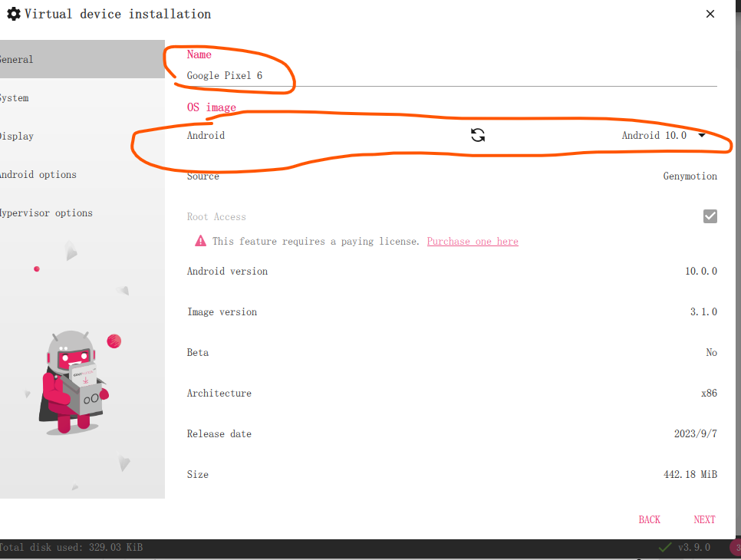Click the Source value Genymotion
Viewport: 741px width, 560px height.
(x=690, y=176)
